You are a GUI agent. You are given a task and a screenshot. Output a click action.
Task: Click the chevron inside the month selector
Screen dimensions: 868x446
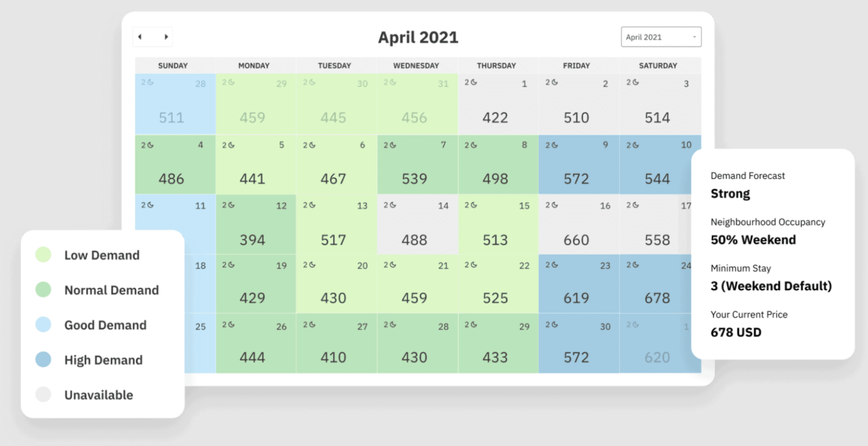[x=695, y=36]
